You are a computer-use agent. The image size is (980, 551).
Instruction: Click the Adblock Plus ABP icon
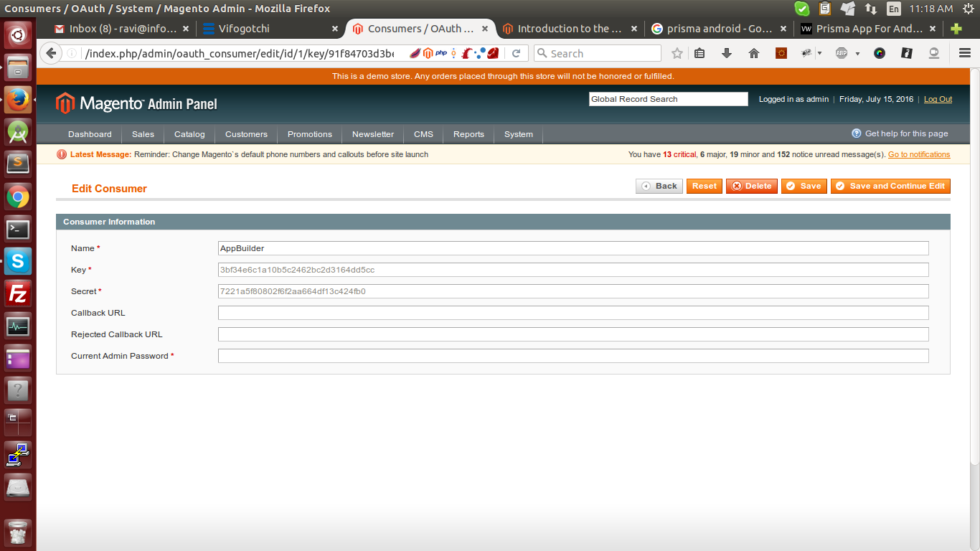click(842, 53)
